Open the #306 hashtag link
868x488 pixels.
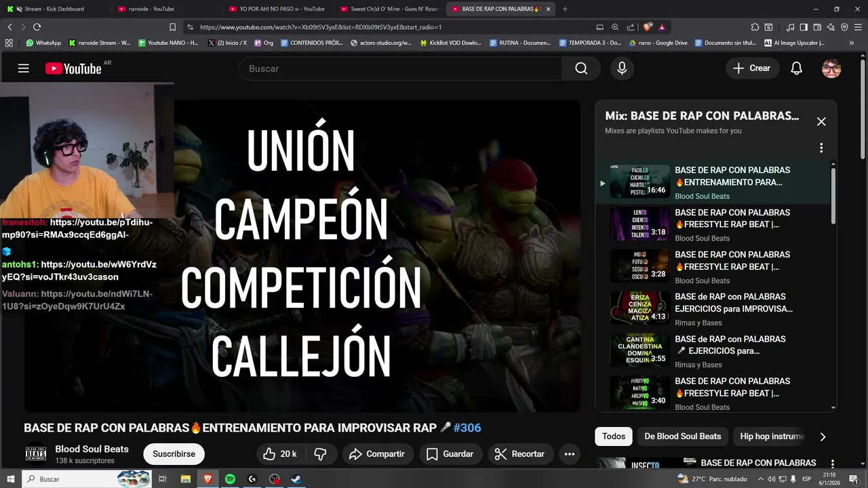point(467,428)
